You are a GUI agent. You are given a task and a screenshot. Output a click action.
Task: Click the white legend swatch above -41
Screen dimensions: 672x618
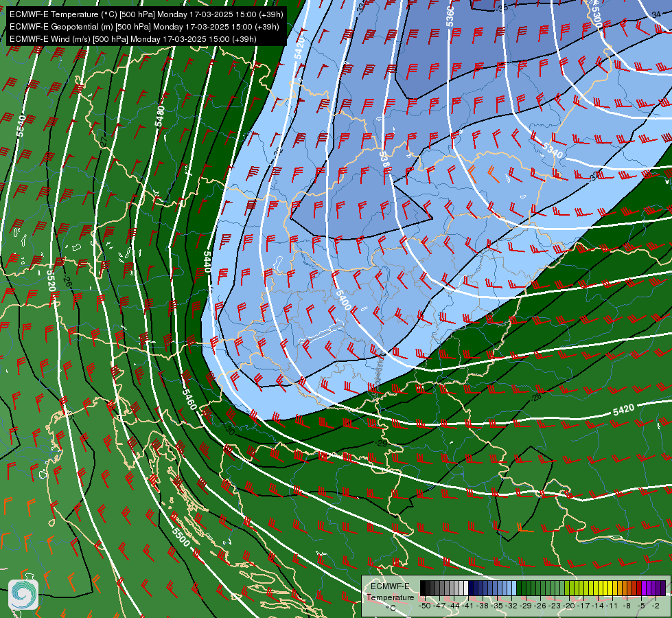point(466,588)
